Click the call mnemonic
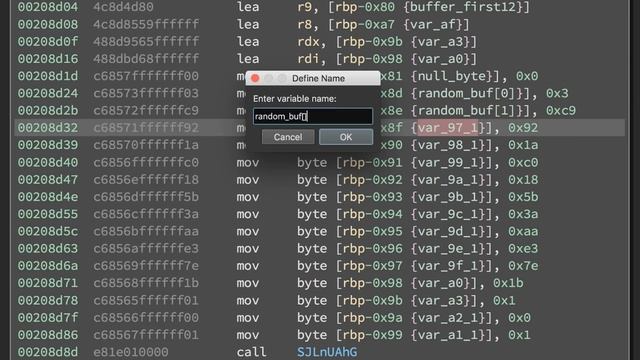 [x=251, y=352]
